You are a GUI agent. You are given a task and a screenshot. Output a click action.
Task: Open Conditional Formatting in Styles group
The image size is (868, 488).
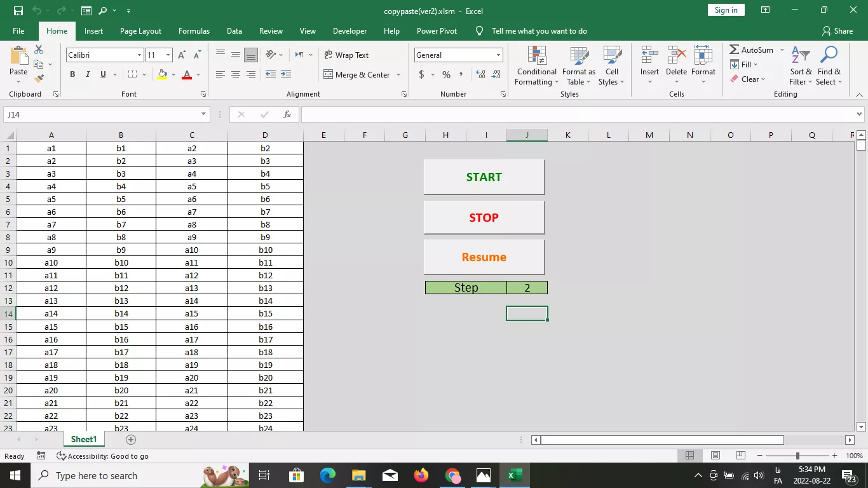(536, 65)
